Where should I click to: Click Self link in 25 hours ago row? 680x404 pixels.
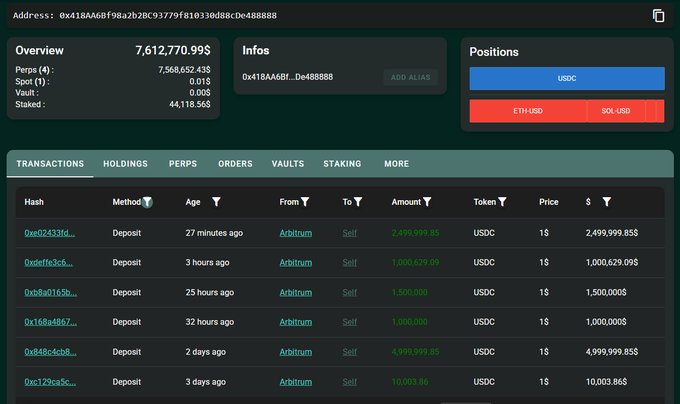350,292
